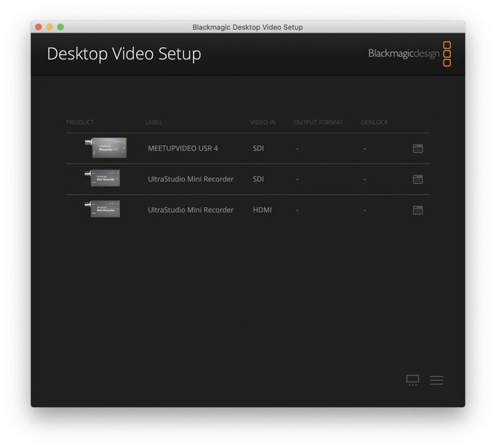This screenshot has height=448, width=496.
Task: Switch to the list view icon
Action: 436,380
